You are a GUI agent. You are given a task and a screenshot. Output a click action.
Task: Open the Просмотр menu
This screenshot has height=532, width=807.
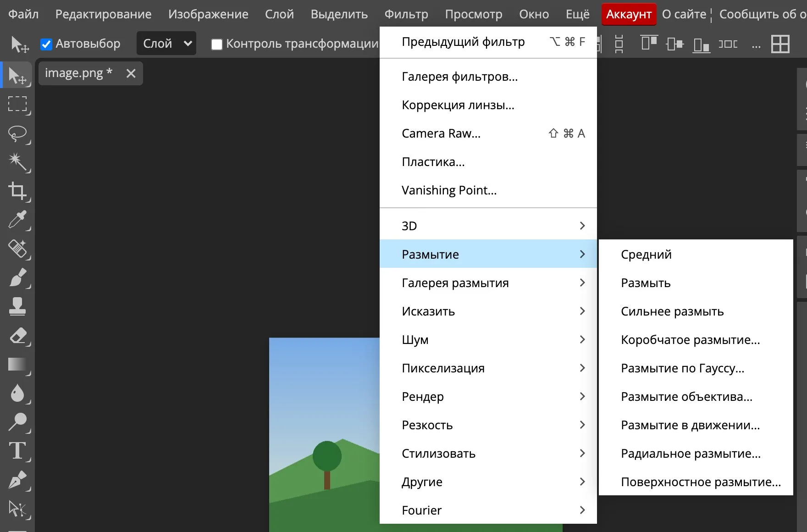[473, 14]
